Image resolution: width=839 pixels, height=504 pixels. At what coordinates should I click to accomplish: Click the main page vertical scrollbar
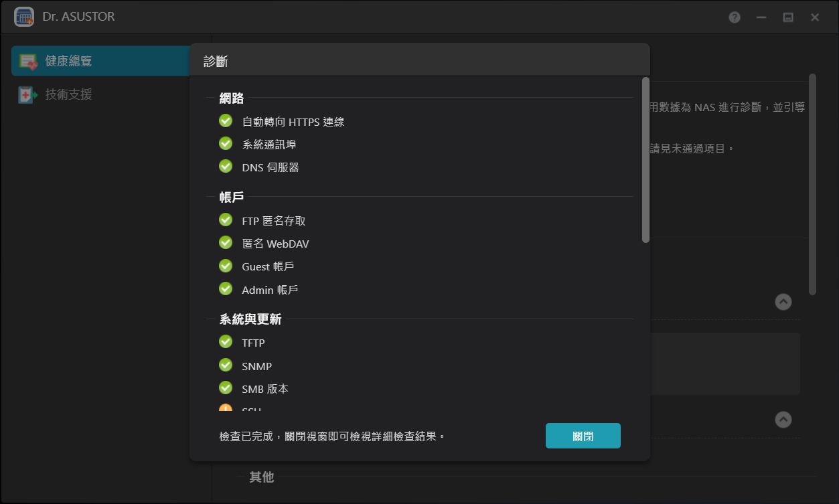(x=812, y=184)
